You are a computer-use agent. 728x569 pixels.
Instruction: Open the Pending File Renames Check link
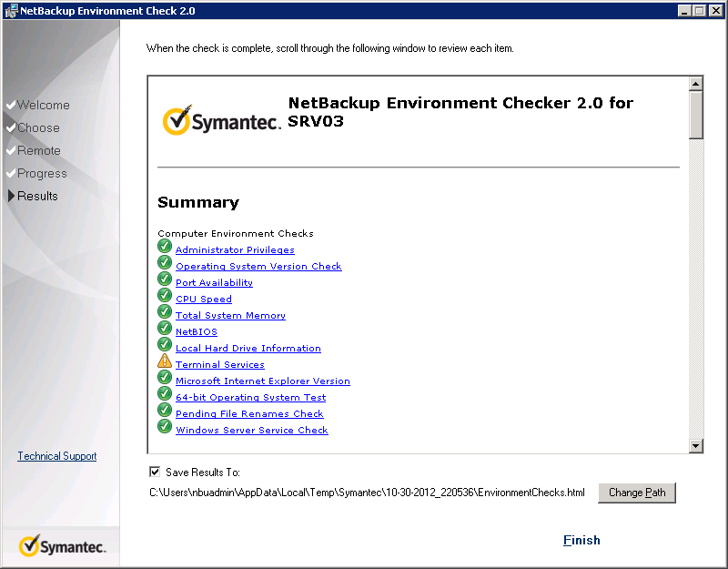249,413
